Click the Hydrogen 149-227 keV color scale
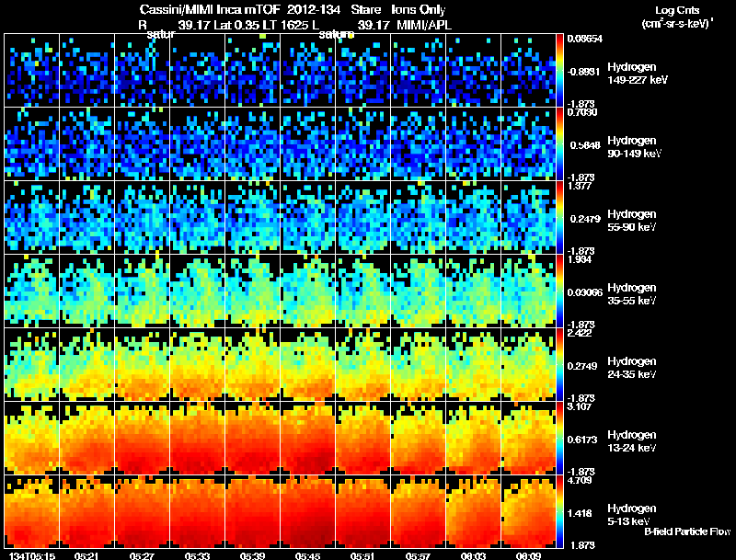This screenshot has width=736, height=560. tap(559, 71)
